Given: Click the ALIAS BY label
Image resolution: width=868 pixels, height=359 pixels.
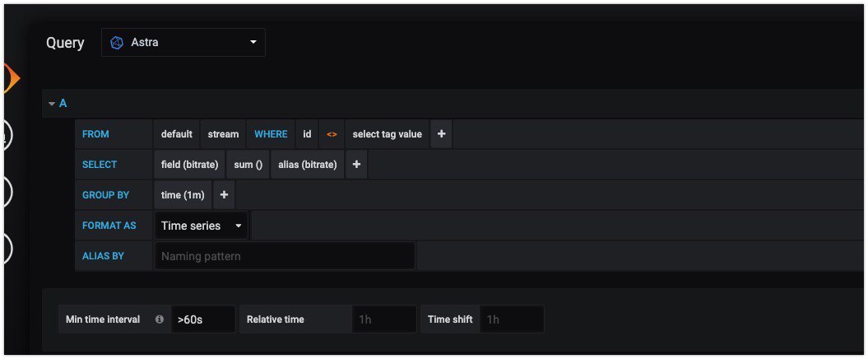Looking at the screenshot, I should 103,256.
